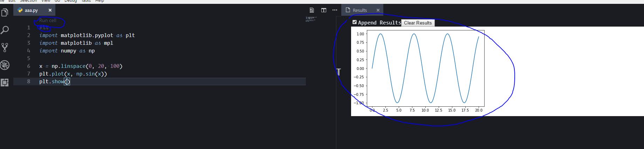Switch to the aaa.py editor tab

32,10
